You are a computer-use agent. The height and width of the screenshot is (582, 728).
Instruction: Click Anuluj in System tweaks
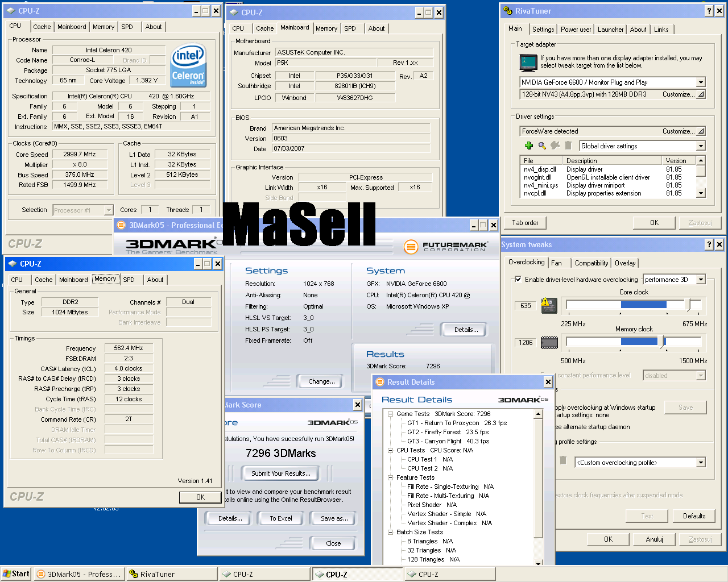pyautogui.click(x=654, y=539)
